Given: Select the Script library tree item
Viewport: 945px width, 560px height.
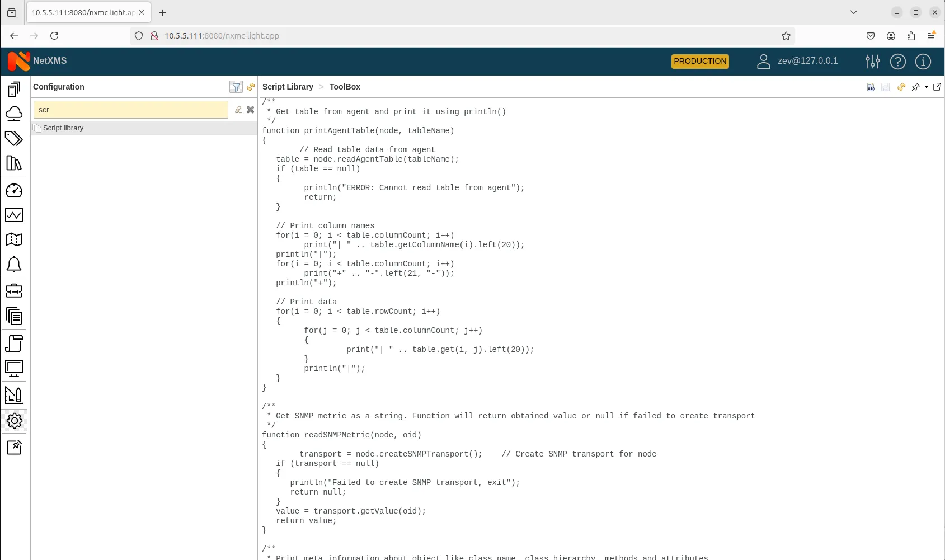Looking at the screenshot, I should [63, 128].
